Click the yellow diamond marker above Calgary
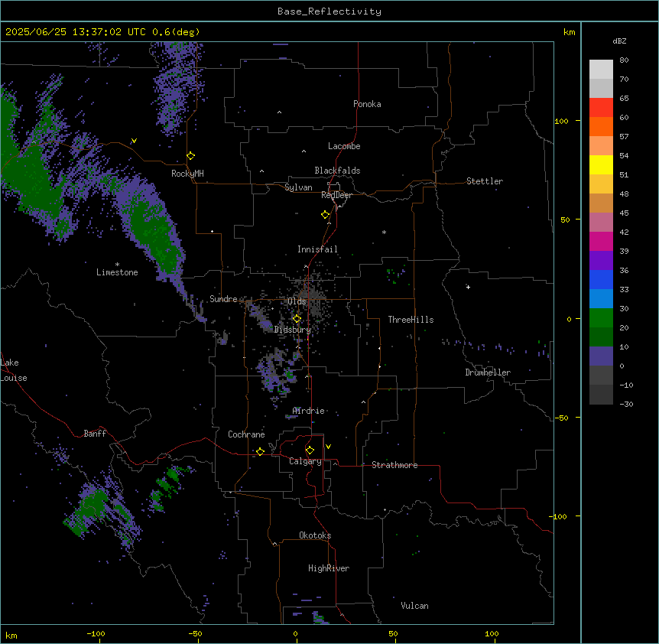The image size is (659, 644). [x=310, y=450]
